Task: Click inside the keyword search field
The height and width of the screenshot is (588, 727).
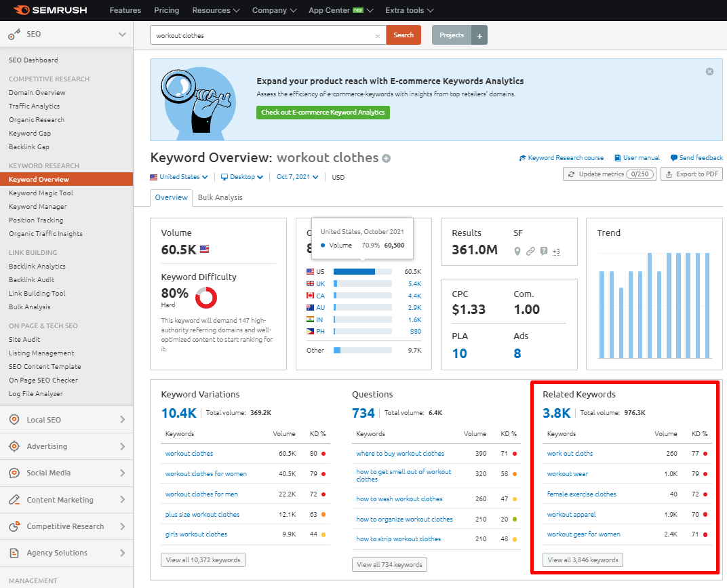Action: pyautogui.click(x=264, y=34)
